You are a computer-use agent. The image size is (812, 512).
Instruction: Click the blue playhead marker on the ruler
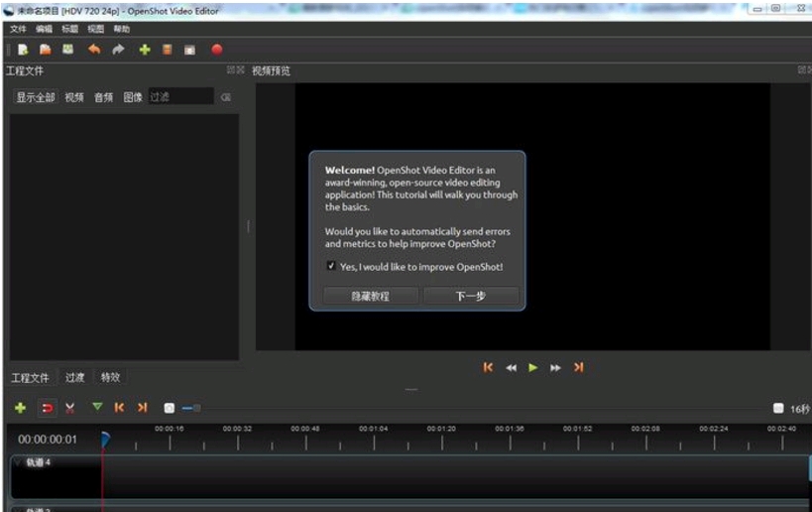[x=105, y=440]
